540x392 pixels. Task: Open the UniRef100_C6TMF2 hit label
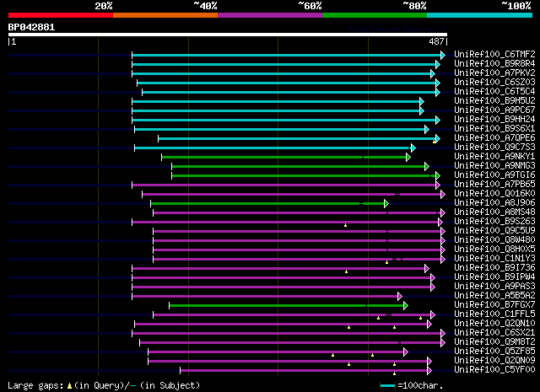coord(494,55)
